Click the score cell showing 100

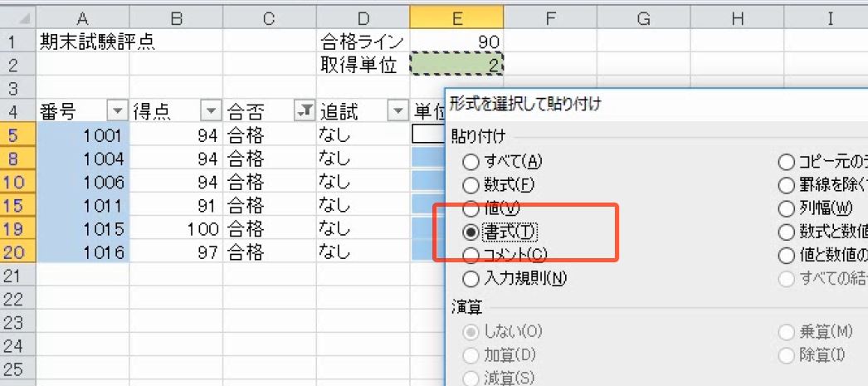click(x=176, y=229)
